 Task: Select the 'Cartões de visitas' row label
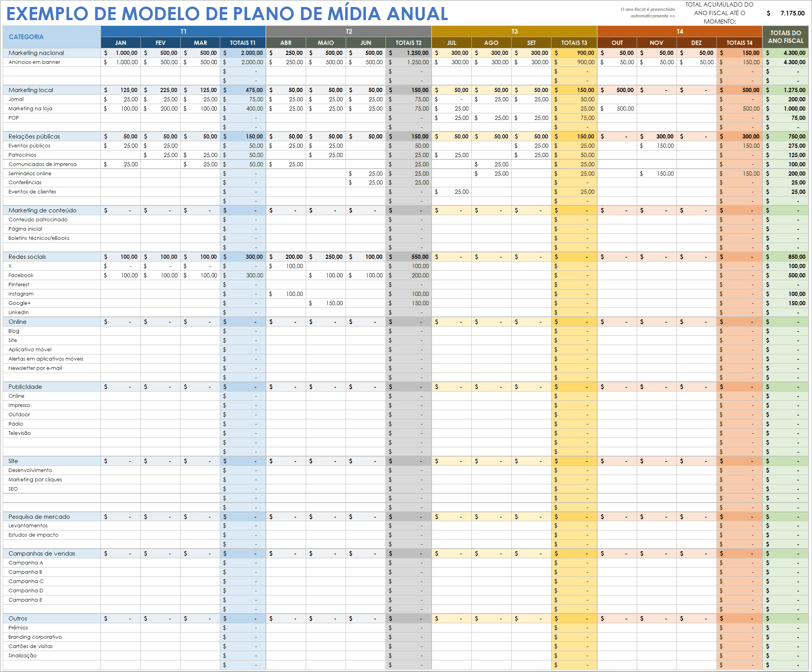[x=31, y=646]
